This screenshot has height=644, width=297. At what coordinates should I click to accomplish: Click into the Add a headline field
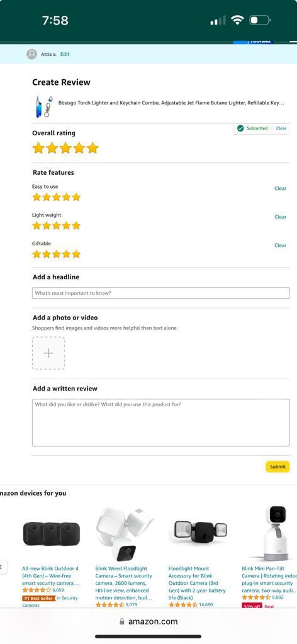pyautogui.click(x=161, y=293)
